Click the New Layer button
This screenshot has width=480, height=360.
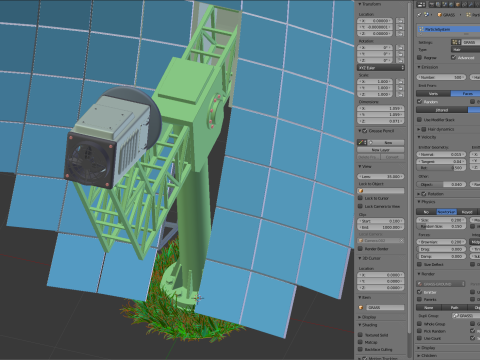point(381,150)
